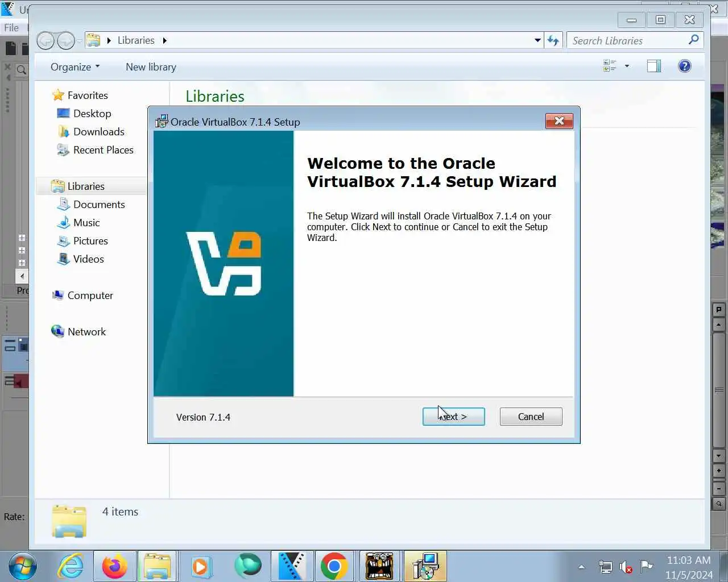Launch Firefox from the taskbar
This screenshot has height=582, width=728.
pyautogui.click(x=114, y=567)
